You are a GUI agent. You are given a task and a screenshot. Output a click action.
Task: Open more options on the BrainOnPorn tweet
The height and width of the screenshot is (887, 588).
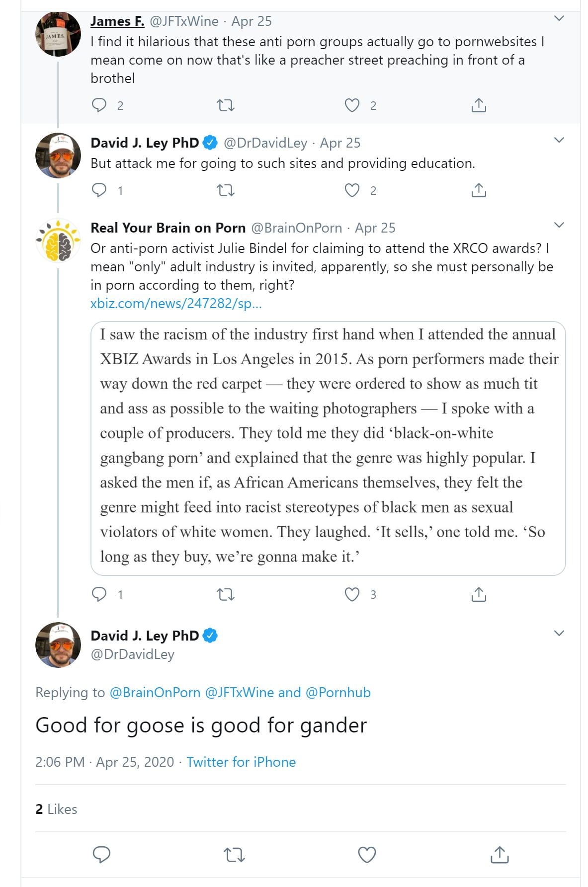coord(559,225)
